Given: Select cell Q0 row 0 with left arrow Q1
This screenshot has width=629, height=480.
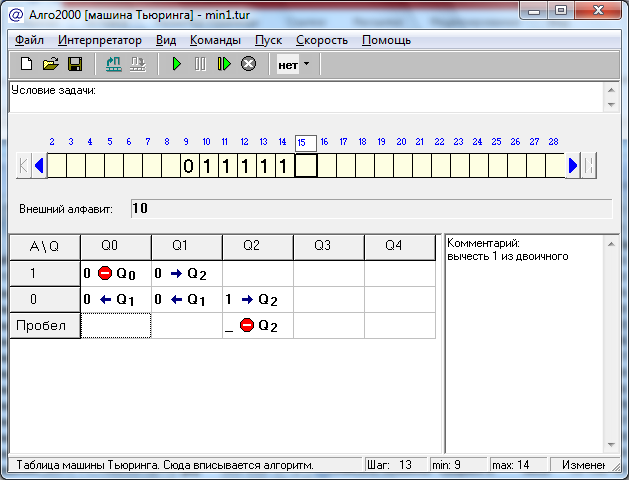Looking at the screenshot, I should 116,300.
